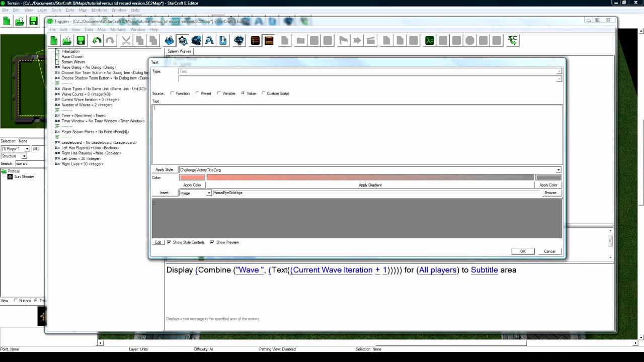Toggle the Show Preview checkbox
The image size is (644, 362).
212,242
